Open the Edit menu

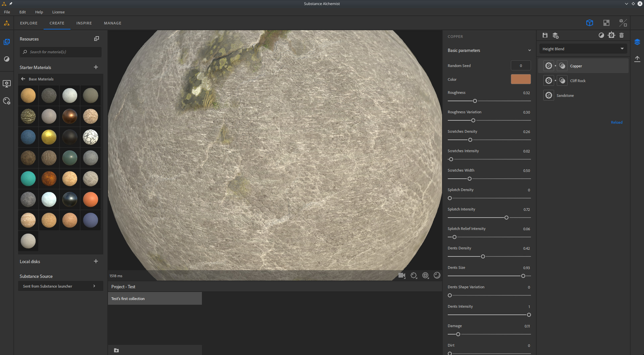(22, 12)
